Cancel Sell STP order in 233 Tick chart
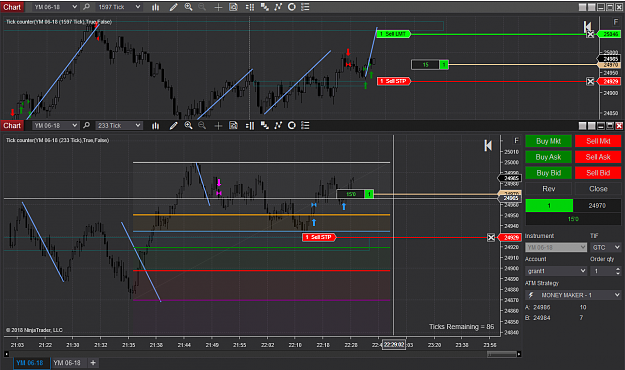625x370 pixels. [491, 238]
